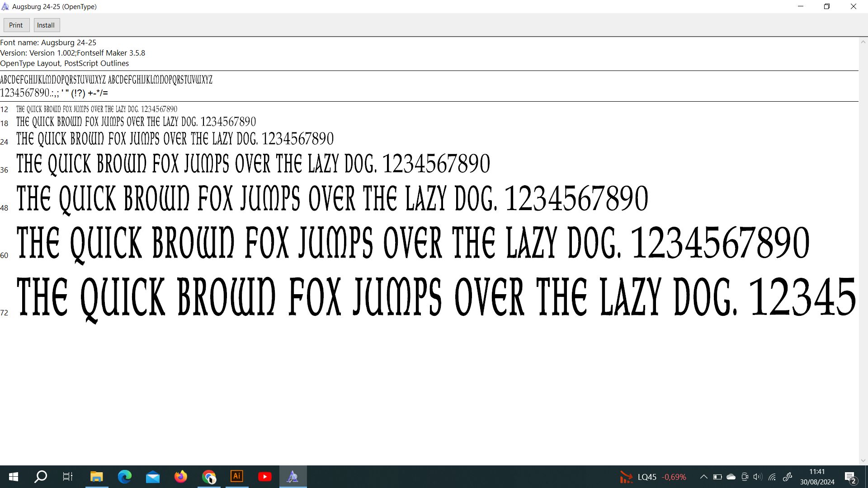
Task: Open taskbar Search
Action: [x=41, y=477]
